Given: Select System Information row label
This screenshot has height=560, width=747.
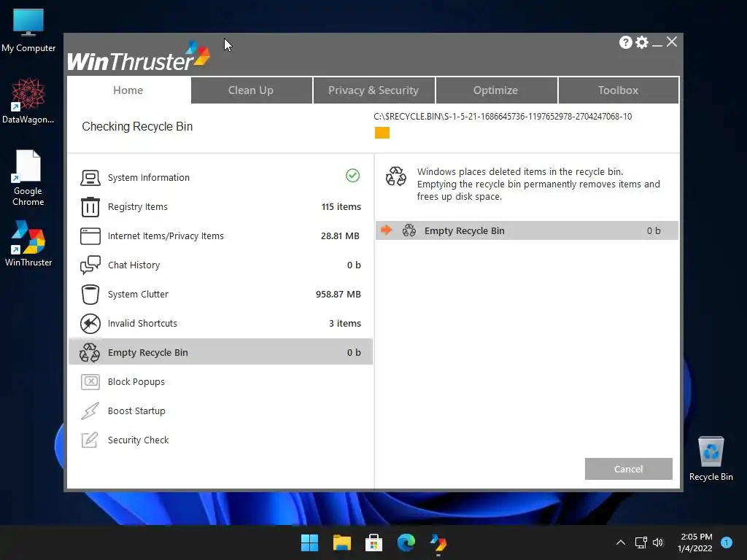Looking at the screenshot, I should [x=149, y=178].
